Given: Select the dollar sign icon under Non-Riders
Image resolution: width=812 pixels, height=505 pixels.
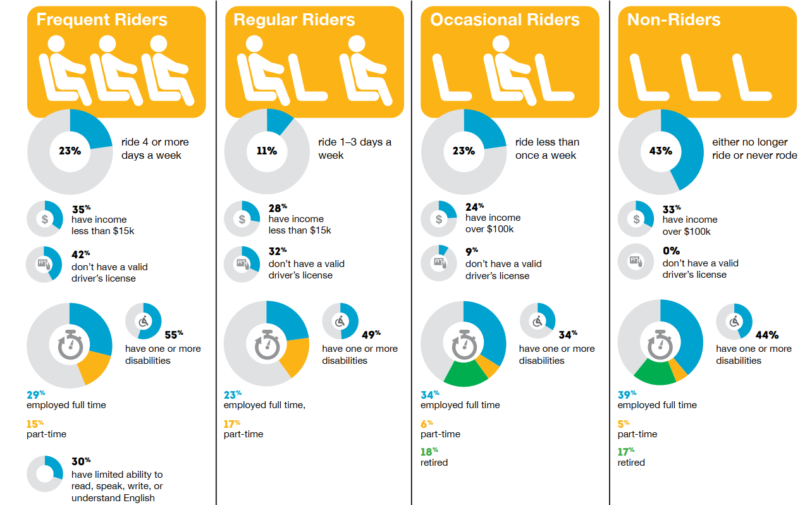Looking at the screenshot, I should [x=636, y=219].
